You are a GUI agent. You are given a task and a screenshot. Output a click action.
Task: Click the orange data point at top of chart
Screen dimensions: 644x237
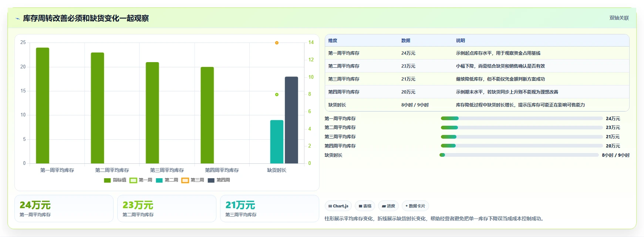point(277,43)
